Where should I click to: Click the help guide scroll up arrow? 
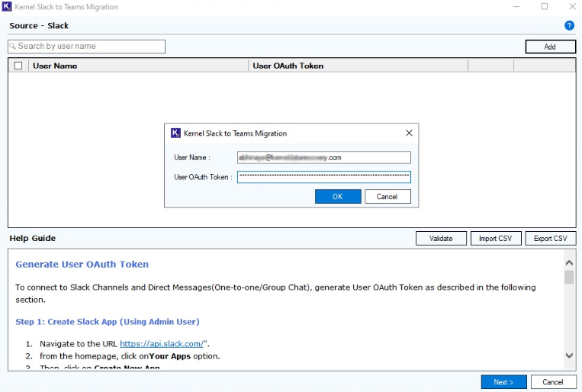click(569, 263)
